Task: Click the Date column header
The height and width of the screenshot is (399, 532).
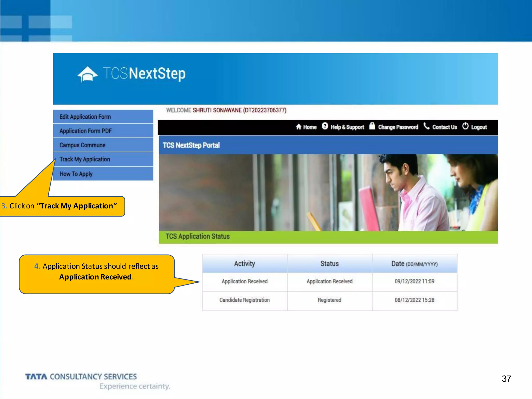Action: pos(414,264)
